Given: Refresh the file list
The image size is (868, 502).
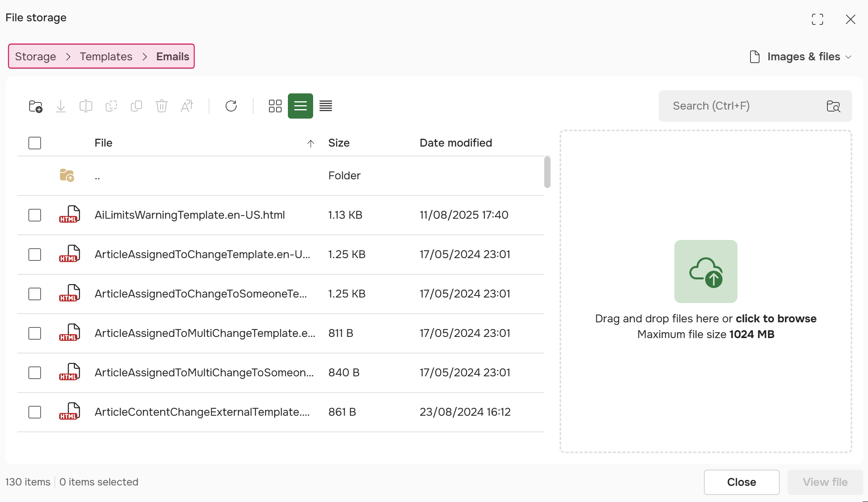Looking at the screenshot, I should coord(231,106).
